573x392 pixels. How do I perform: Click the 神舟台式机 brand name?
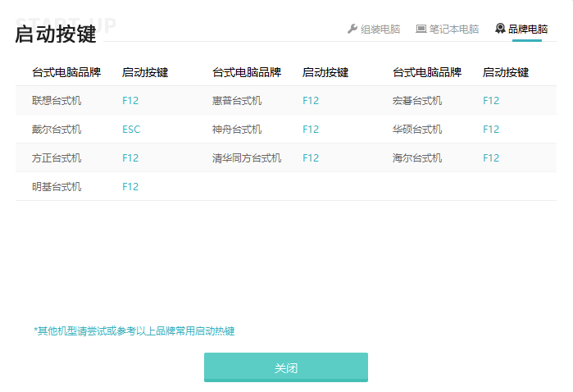[237, 130]
